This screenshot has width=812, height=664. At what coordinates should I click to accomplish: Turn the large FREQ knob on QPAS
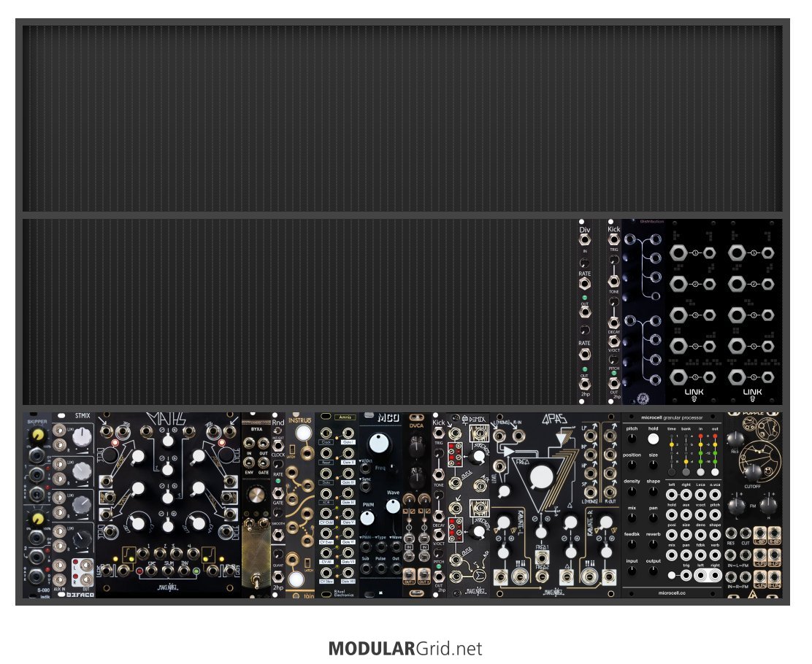click(542, 477)
